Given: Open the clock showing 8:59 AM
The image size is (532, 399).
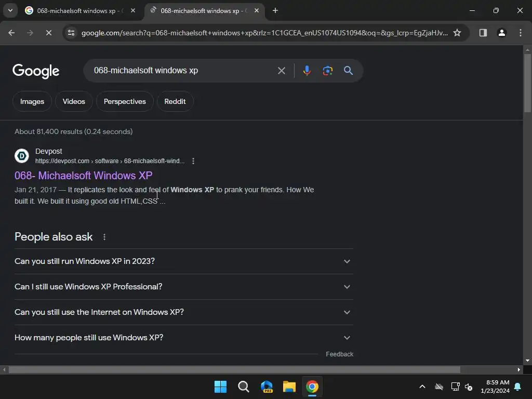Looking at the screenshot, I should [x=495, y=387].
